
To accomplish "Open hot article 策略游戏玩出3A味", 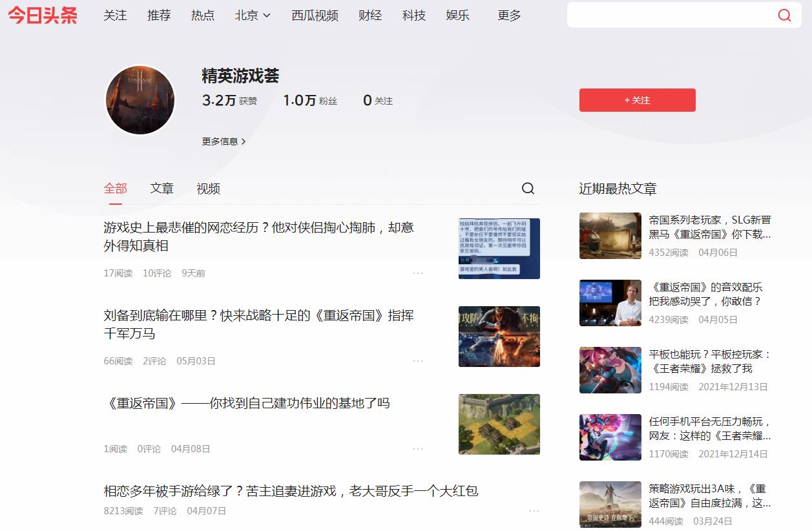I will 710,495.
